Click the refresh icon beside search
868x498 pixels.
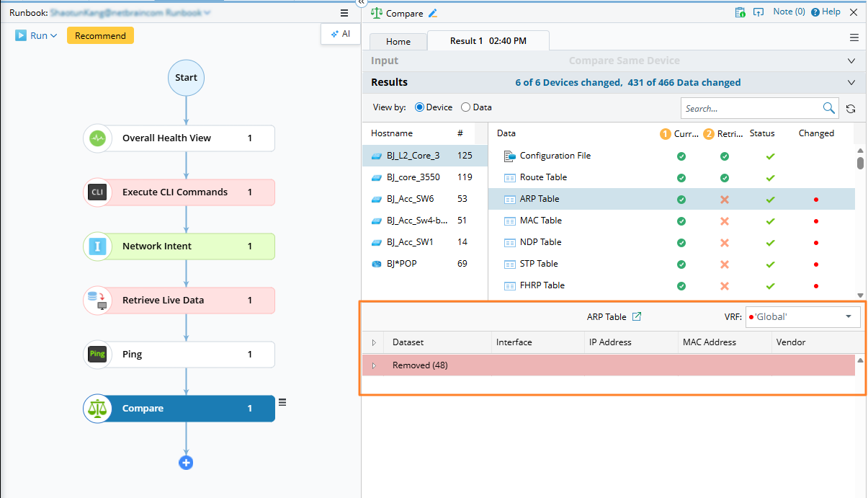(851, 109)
